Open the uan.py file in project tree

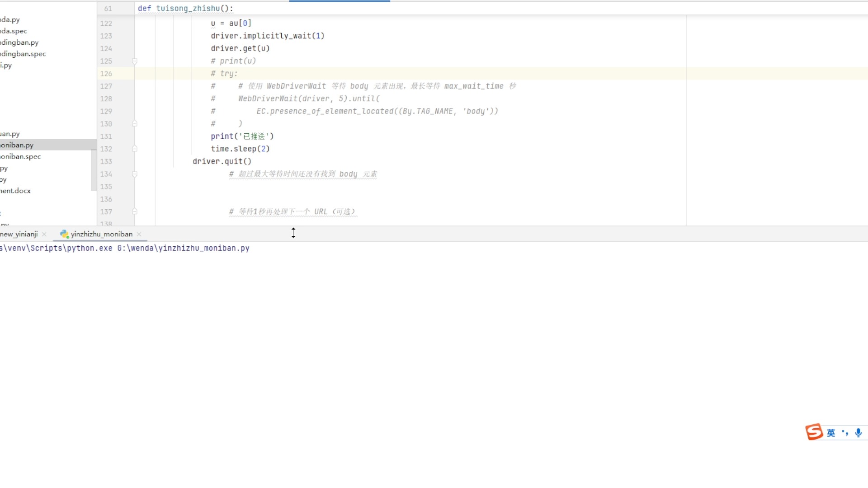pyautogui.click(x=10, y=134)
